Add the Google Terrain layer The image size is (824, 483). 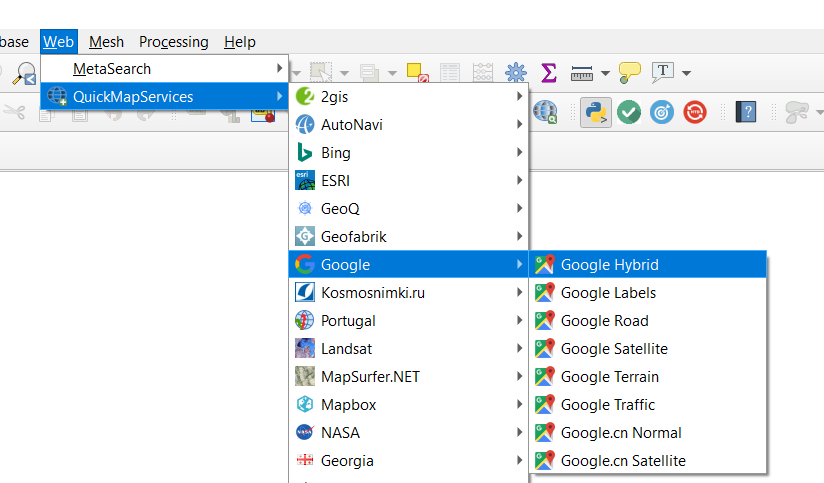(648, 376)
